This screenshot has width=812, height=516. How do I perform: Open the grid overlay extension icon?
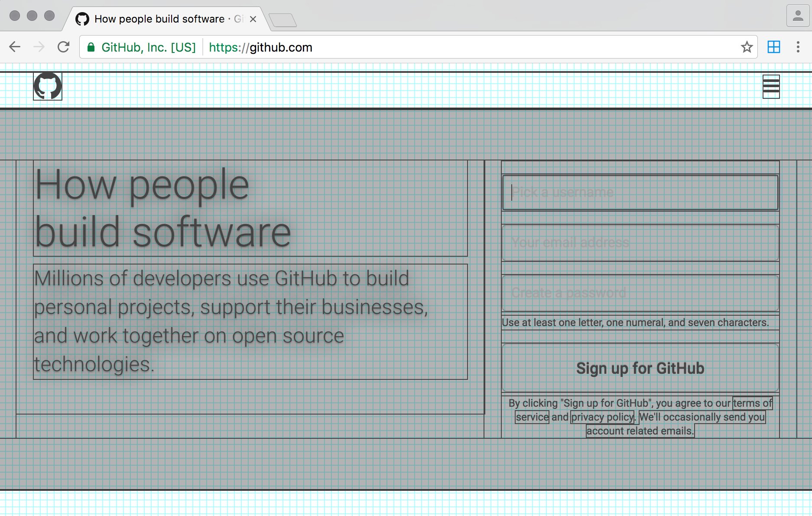pos(773,47)
